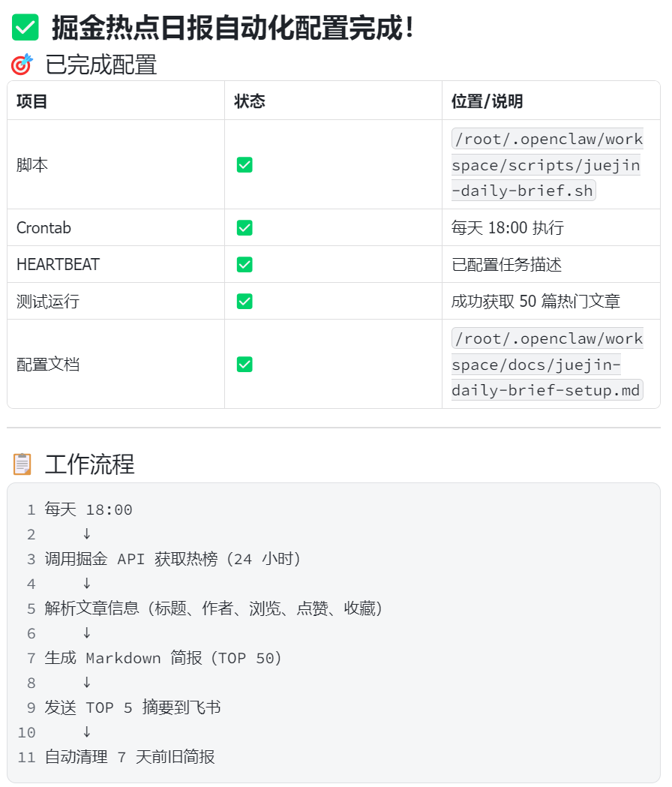Click the green checkmark in the 测试运行 row
The height and width of the screenshot is (787, 672).
[x=244, y=301]
